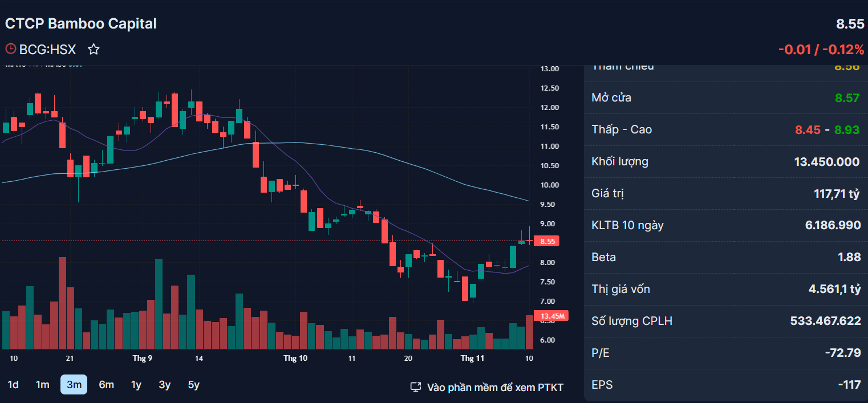
Task: Click the Khối lượng value 13.450.000
Action: point(827,162)
